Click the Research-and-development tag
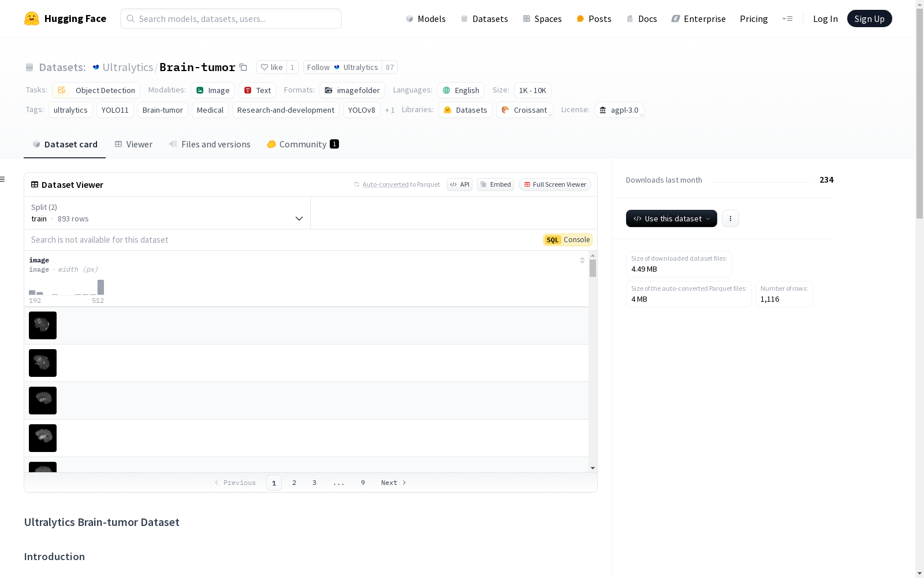Screen dimensions: 924x578 click(x=286, y=110)
